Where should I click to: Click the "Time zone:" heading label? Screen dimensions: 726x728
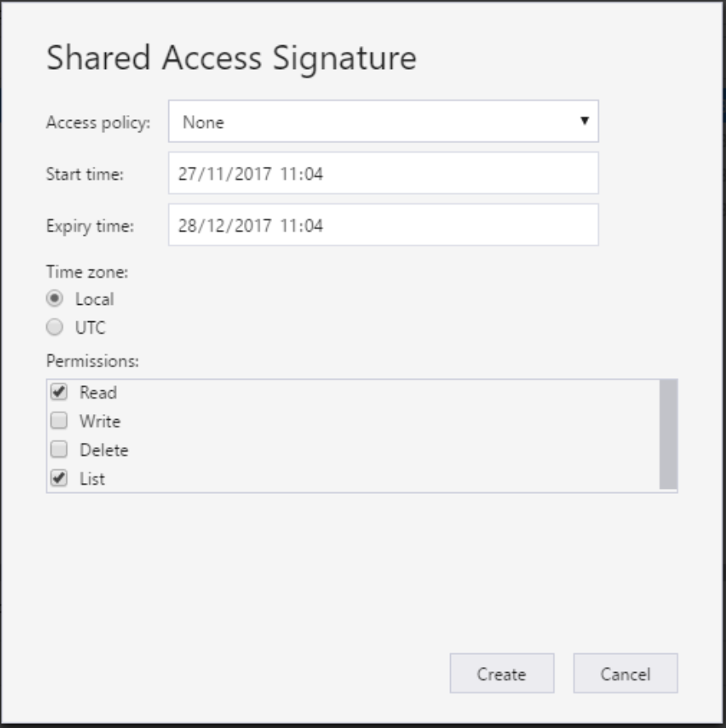pos(87,272)
